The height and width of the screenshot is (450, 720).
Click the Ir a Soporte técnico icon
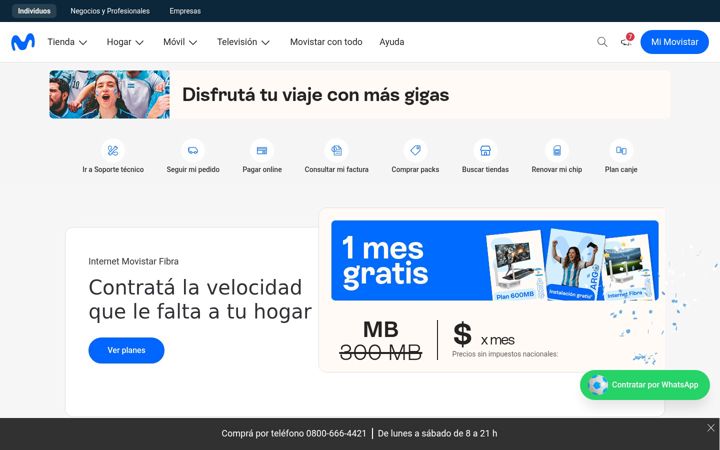[x=113, y=150]
